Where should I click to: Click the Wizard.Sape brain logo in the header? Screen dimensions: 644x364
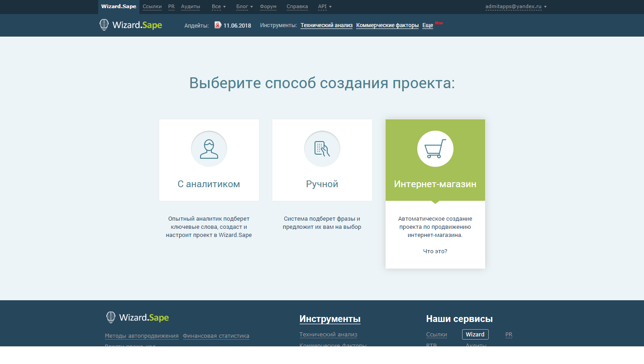pos(104,25)
